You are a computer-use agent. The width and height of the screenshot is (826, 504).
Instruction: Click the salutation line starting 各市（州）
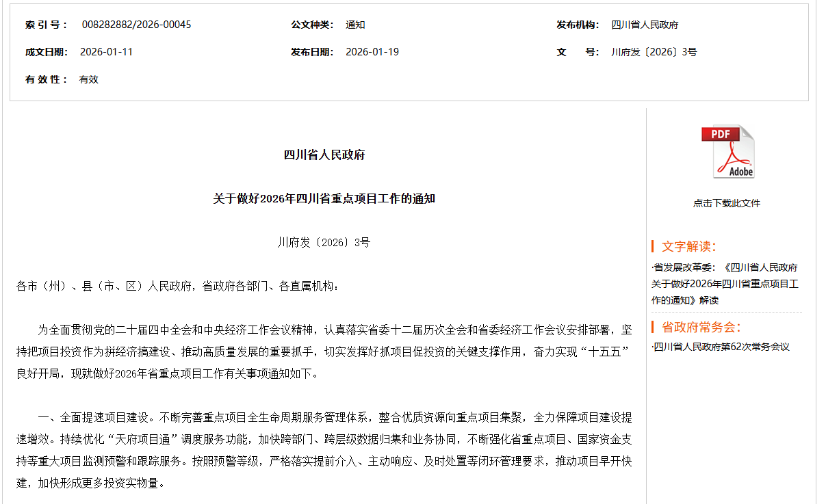coord(177,286)
